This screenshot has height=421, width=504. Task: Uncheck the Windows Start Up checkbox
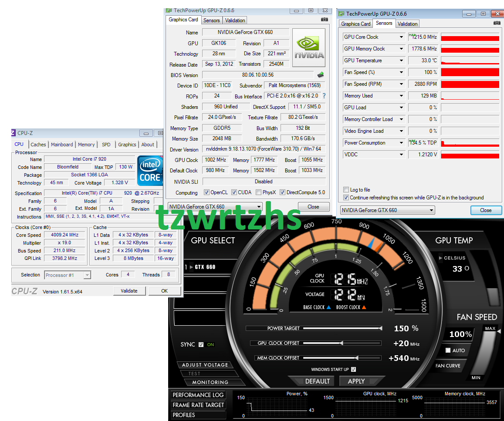pos(353,370)
